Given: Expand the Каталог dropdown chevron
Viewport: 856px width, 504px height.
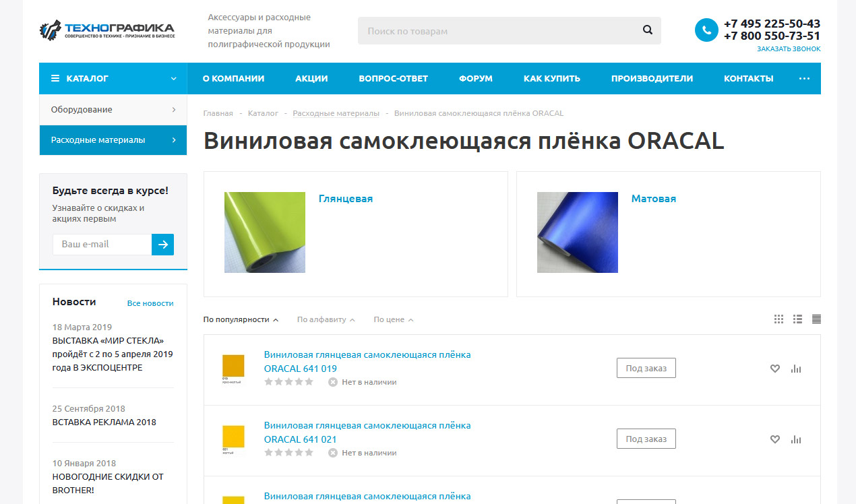Looking at the screenshot, I should tap(174, 79).
